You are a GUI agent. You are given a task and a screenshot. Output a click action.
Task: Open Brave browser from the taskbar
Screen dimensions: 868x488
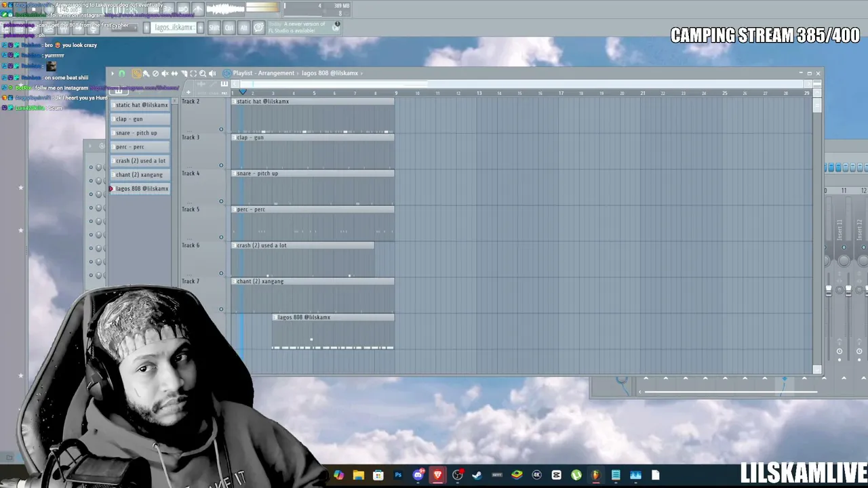[x=438, y=475]
